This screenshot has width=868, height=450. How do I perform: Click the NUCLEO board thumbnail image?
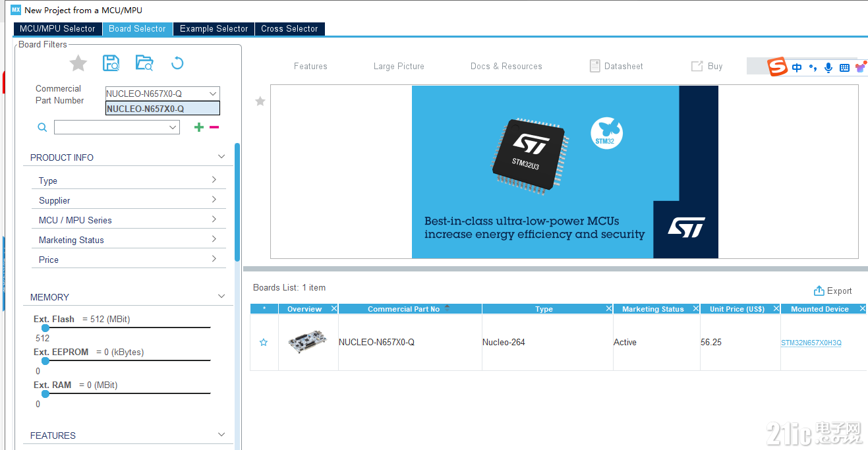pos(308,343)
